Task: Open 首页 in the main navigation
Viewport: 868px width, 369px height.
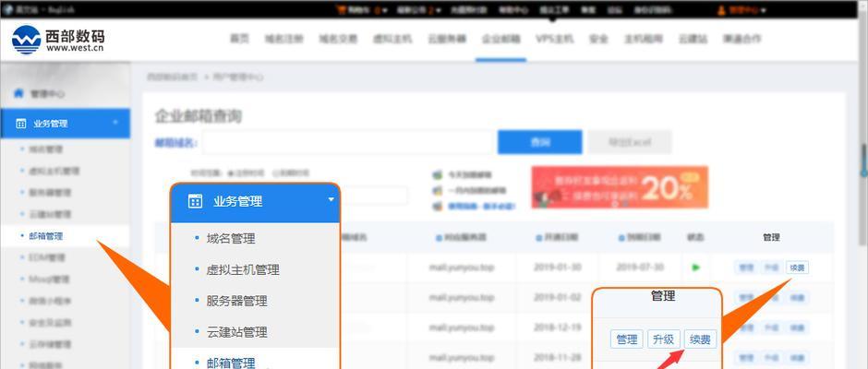Action: tap(240, 39)
